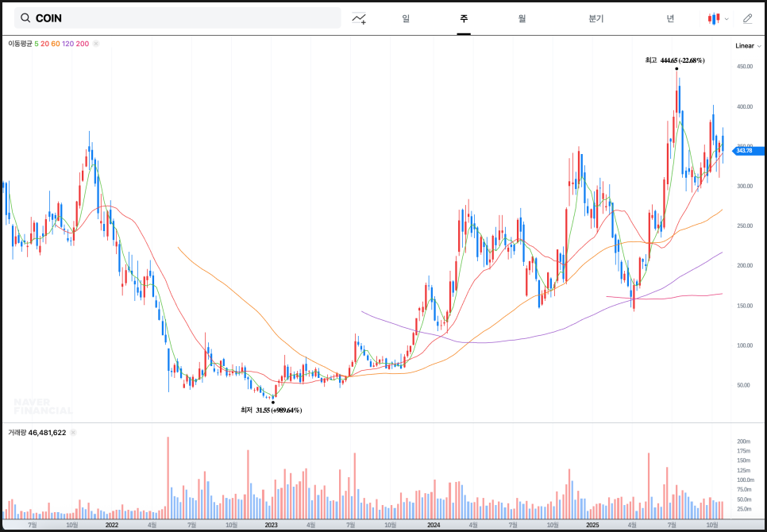767x532 pixels.
Task: Click the pink 200 moving average value
Action: 83,44
